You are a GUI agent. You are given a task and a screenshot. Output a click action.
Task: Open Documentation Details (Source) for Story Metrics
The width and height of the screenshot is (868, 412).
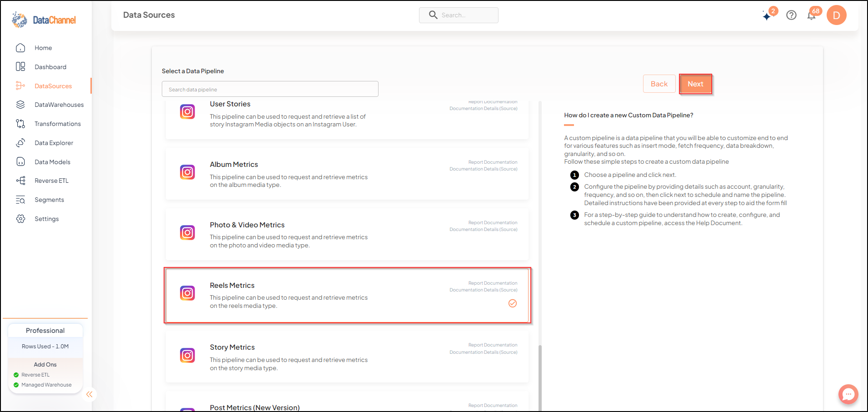(x=484, y=352)
